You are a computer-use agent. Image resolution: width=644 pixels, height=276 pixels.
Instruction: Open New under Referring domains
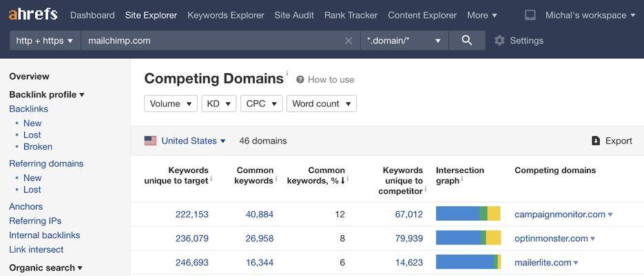coord(32,178)
